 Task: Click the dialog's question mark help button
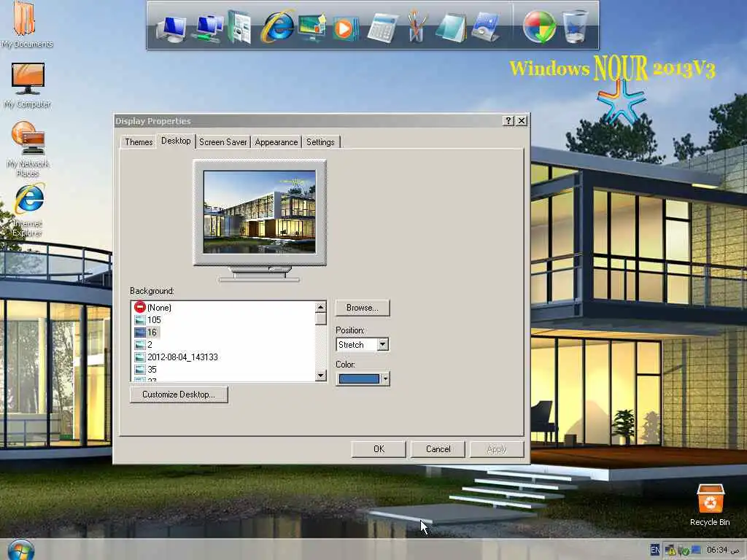(508, 120)
